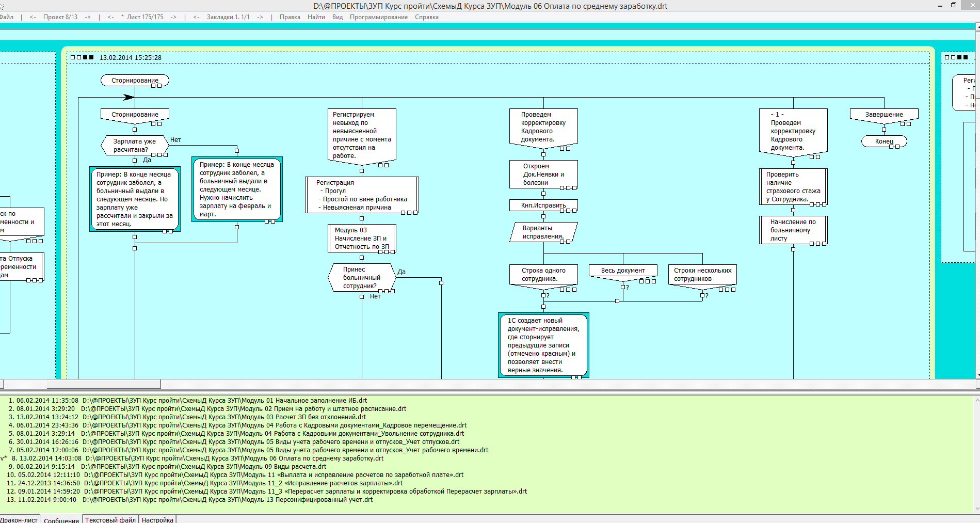Click the Да label under Зарплата уже расчитана
The height and width of the screenshot is (523, 980).
147,160
